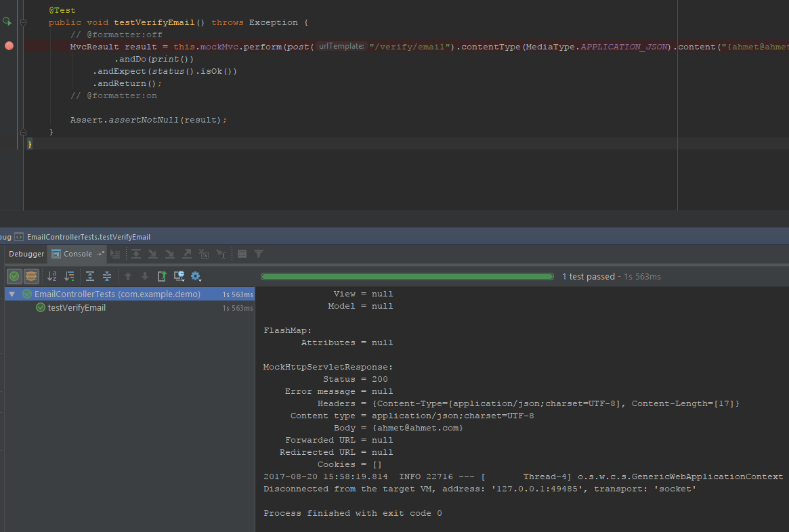Toggle the Show Passed tests filter
The image size is (789, 532).
pyautogui.click(x=13, y=276)
